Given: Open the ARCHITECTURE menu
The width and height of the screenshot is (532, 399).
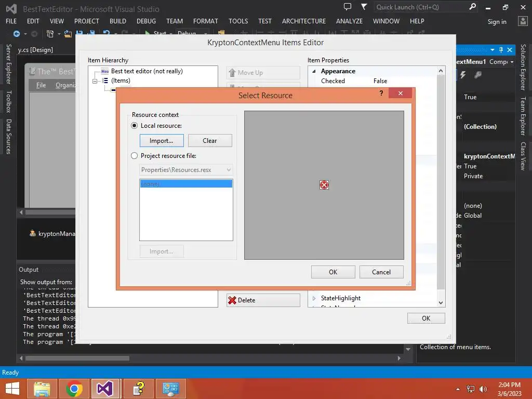Looking at the screenshot, I should point(303,21).
